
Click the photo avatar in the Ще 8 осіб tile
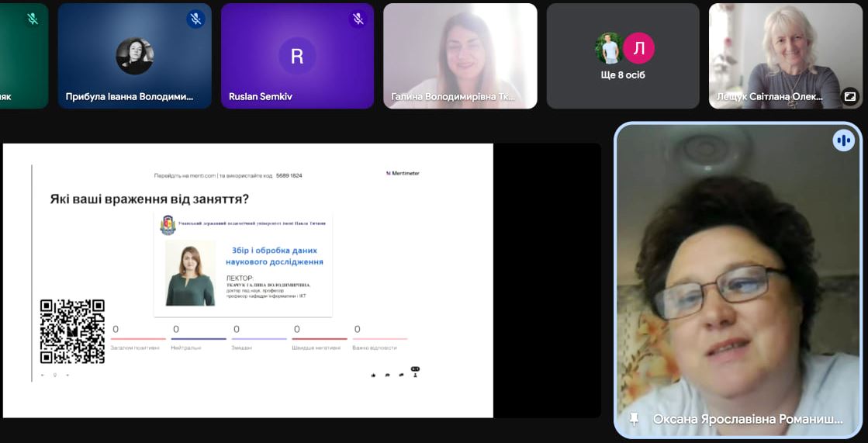[609, 48]
